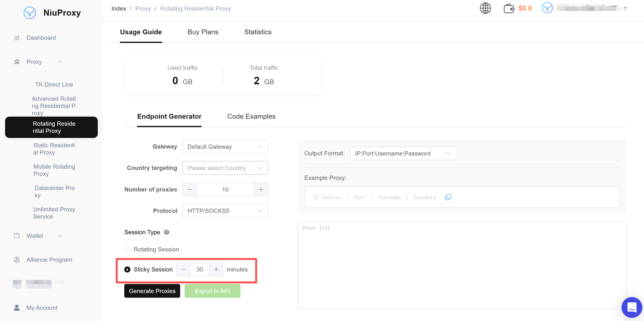Click Rotating Residential Proxy breadcrumb

(195, 8)
